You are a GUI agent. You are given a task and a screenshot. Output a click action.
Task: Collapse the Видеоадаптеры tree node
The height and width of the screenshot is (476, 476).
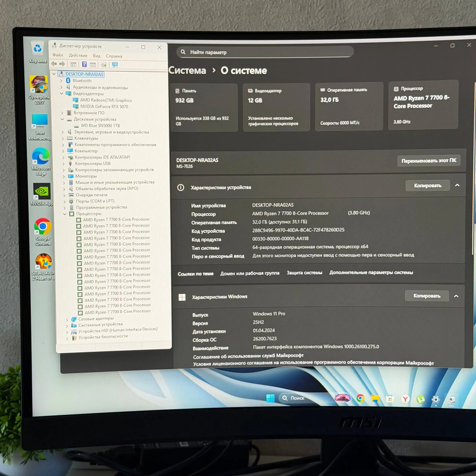(62, 94)
